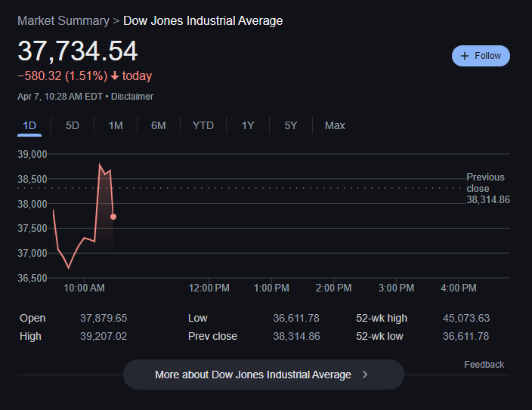
Task: Click the High value 39,207.02
Action: click(104, 336)
